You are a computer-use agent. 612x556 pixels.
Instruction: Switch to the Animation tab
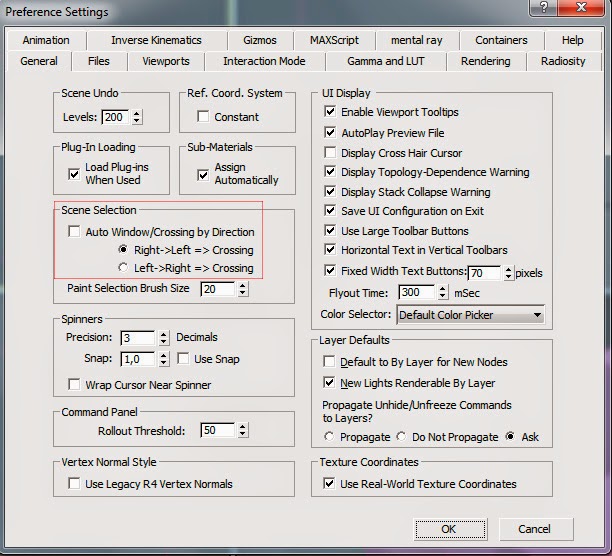pyautogui.click(x=46, y=40)
